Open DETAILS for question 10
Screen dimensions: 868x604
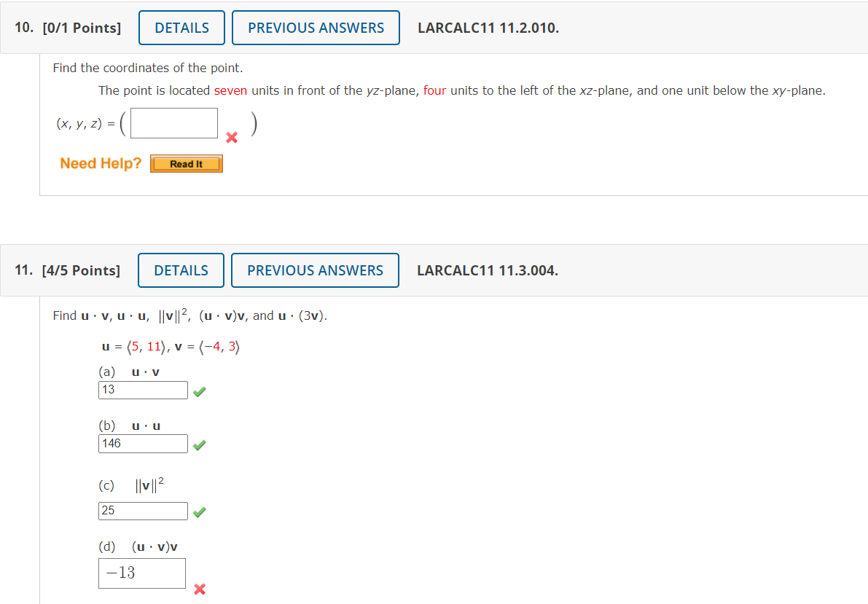coord(181,27)
